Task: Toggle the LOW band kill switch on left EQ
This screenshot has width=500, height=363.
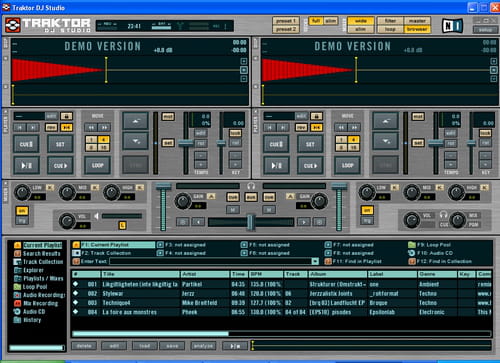Action: click(x=50, y=187)
